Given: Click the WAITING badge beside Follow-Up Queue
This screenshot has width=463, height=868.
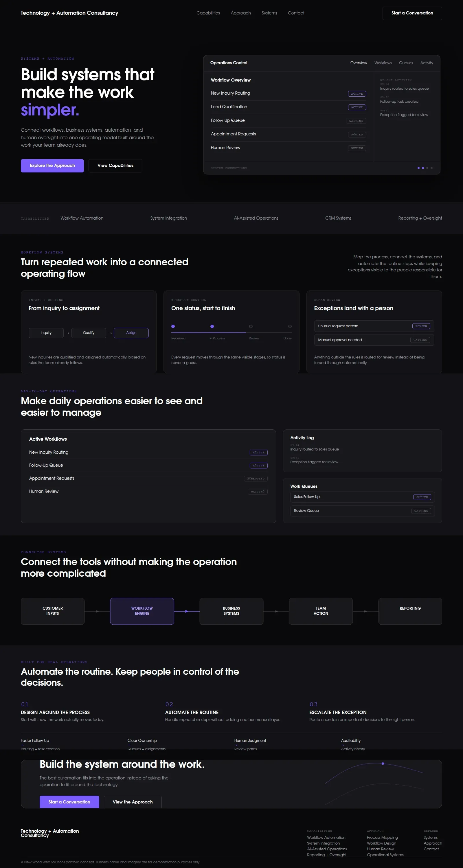Looking at the screenshot, I should [356, 121].
